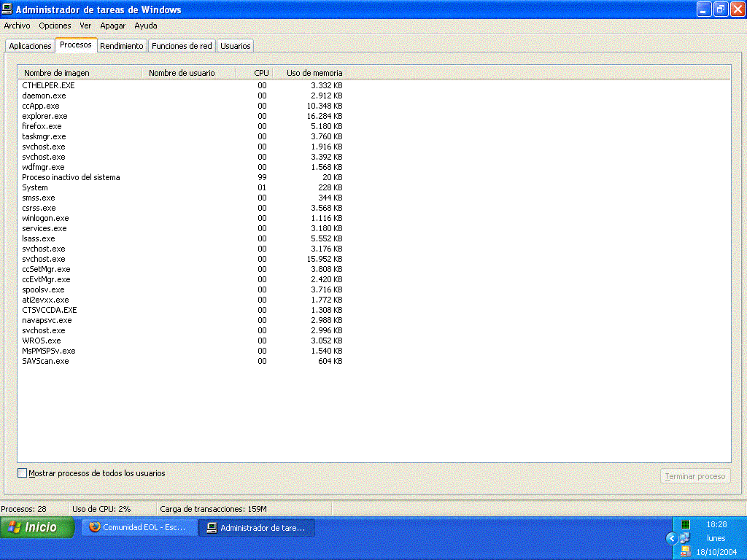Viewport: 747px width, 560px height.
Task: Sort by CPU column header
Action: [254, 73]
